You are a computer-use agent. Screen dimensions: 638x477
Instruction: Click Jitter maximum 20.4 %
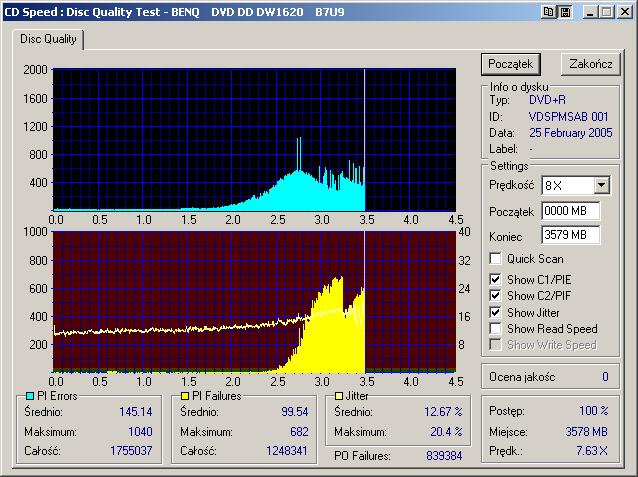[446, 431]
